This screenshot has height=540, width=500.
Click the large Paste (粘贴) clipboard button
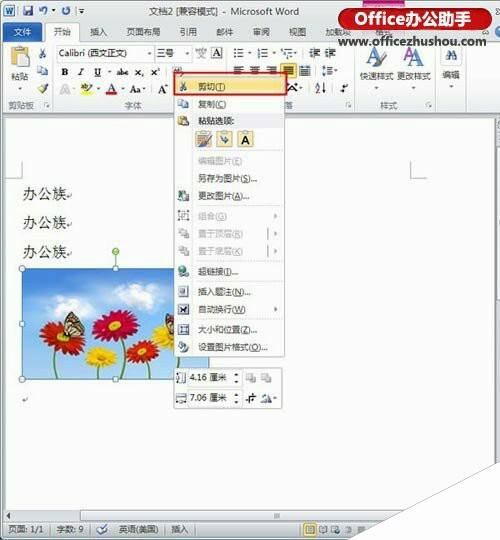20,64
